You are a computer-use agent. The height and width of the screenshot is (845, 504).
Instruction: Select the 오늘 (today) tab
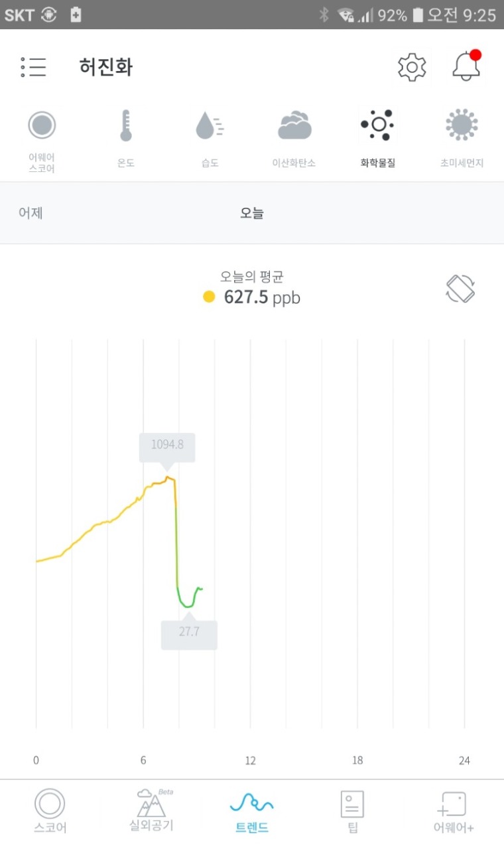(x=252, y=213)
